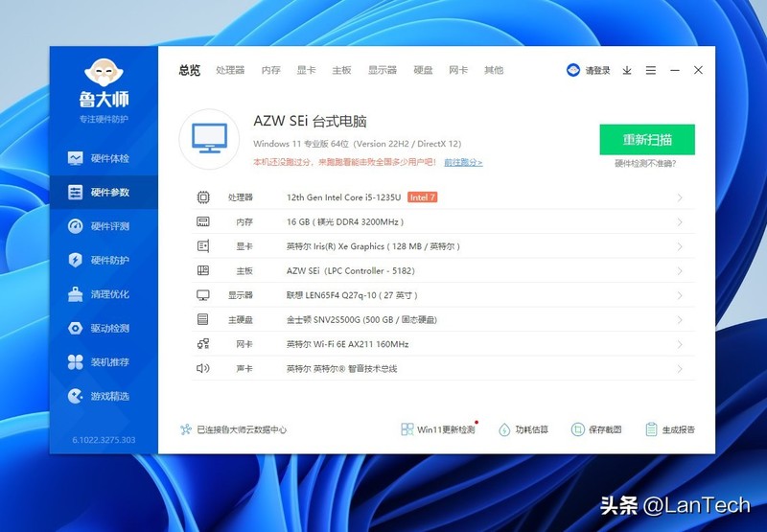Open the hamburger main menu
This screenshot has height=532, width=767.
pos(651,70)
